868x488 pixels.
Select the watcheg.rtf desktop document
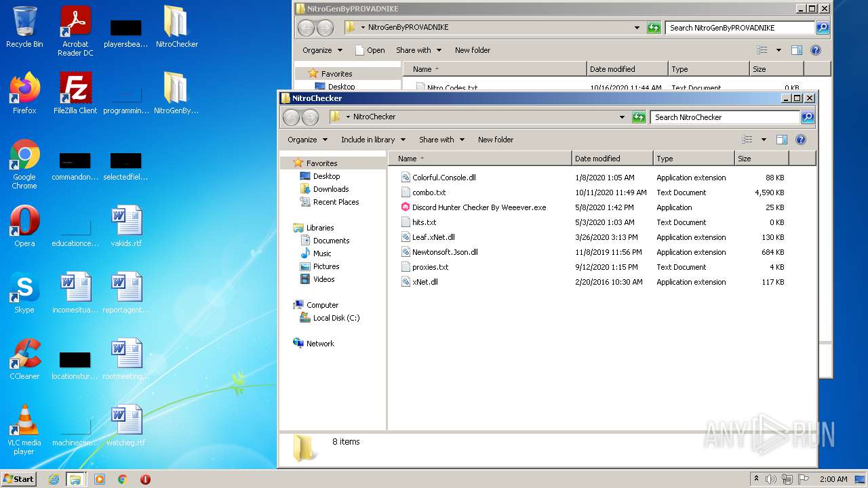coord(126,426)
